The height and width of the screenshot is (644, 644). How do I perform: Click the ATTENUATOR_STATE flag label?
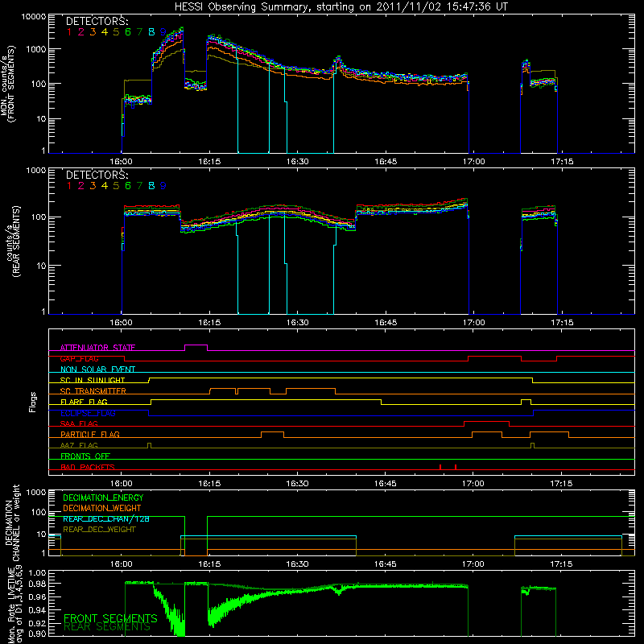click(x=97, y=348)
